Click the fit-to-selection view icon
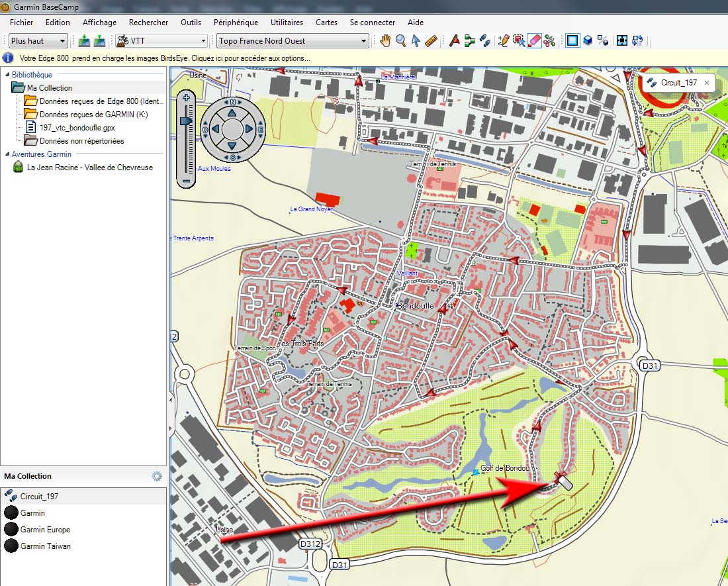 click(x=622, y=41)
